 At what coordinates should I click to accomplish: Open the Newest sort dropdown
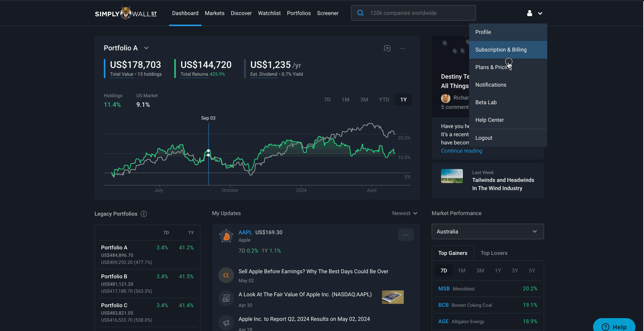pyautogui.click(x=405, y=213)
